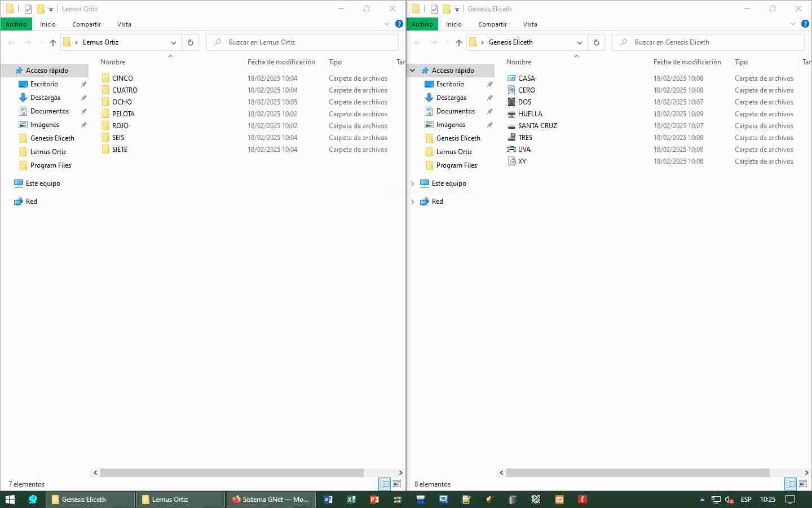This screenshot has width=812, height=508.
Task: Click the XY folder icon
Action: pos(511,161)
